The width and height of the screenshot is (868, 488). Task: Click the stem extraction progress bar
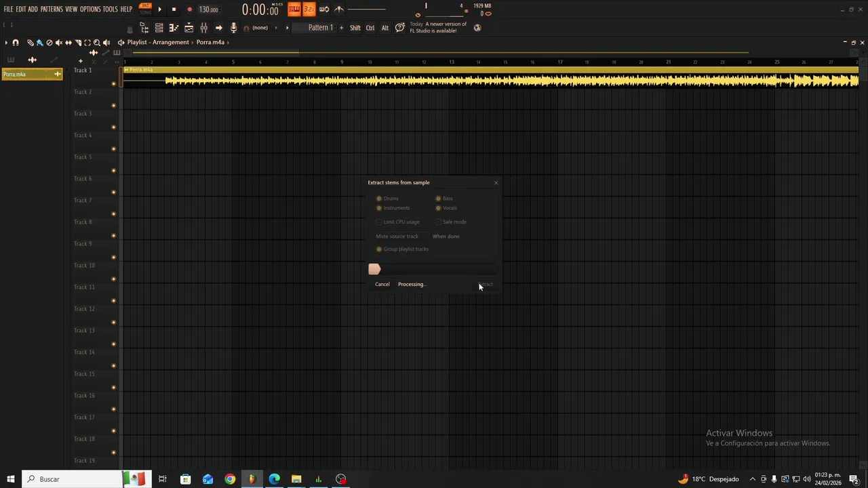point(433,269)
